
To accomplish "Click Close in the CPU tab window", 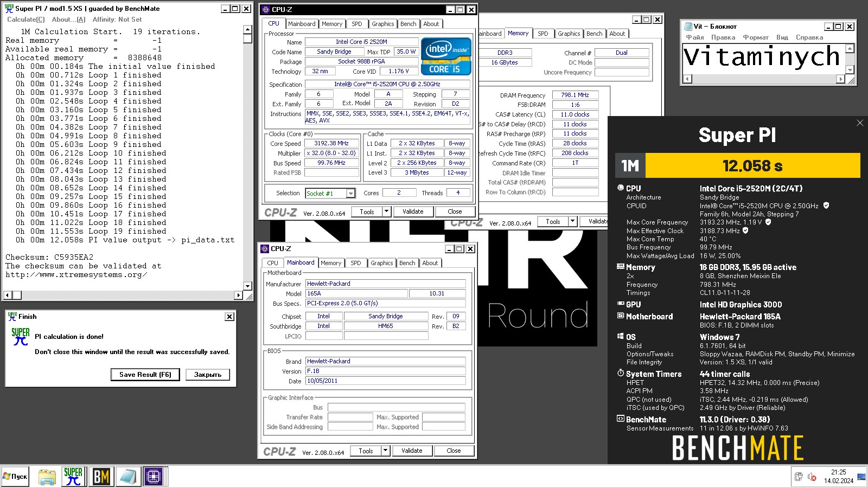I will (455, 211).
